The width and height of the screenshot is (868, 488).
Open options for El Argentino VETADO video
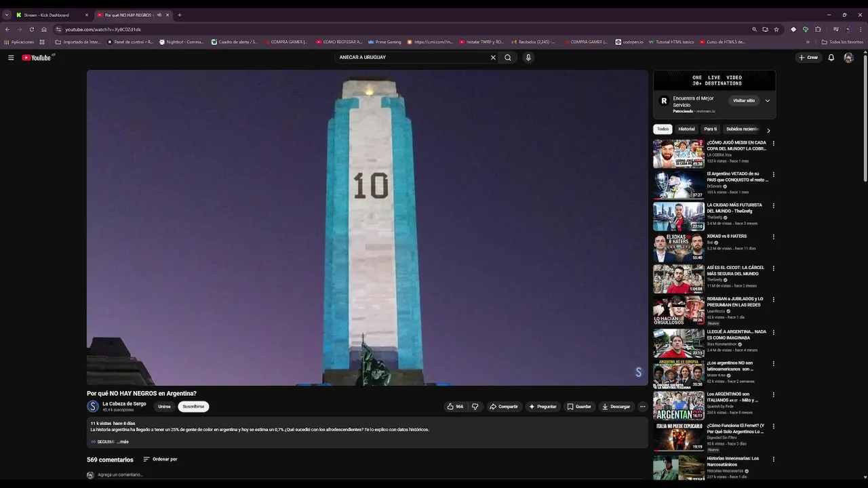pos(773,175)
